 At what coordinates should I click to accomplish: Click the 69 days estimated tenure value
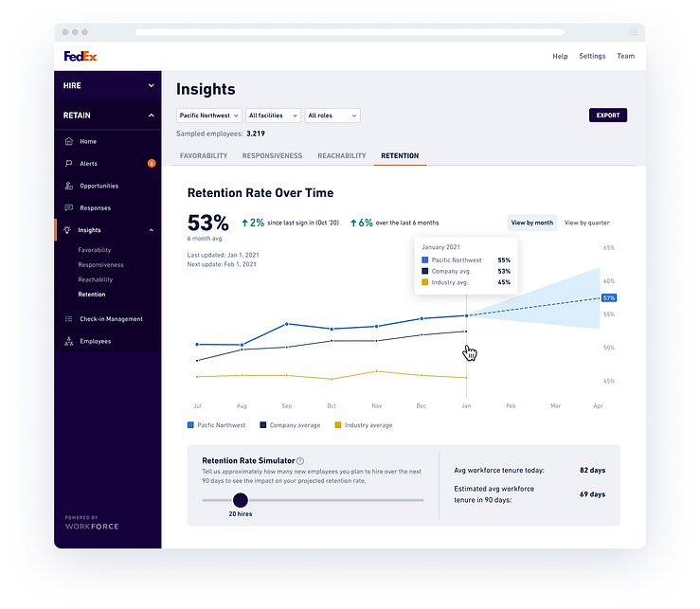coord(592,494)
